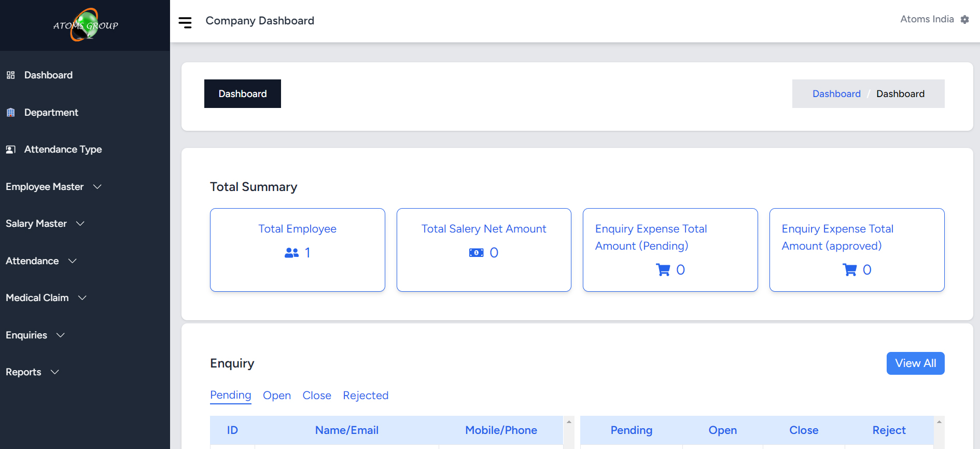Click the Dashboard grid icon in sidebar
Screen dimensions: 980x449
pos(10,75)
